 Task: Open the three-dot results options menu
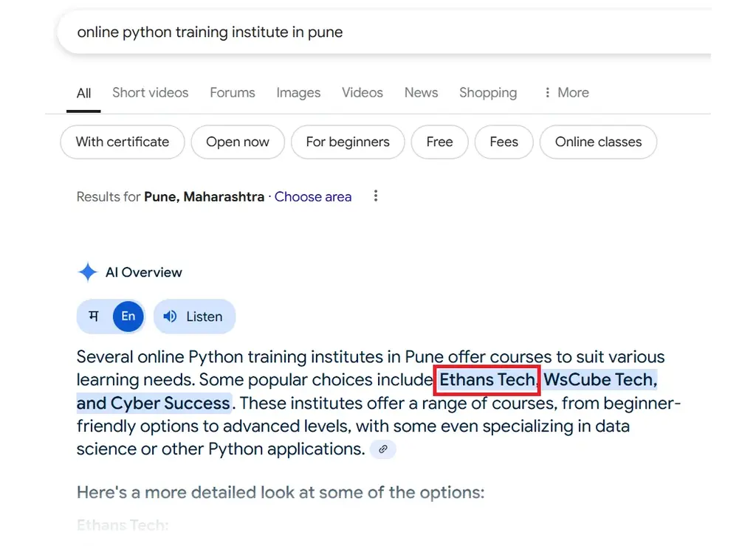(376, 196)
